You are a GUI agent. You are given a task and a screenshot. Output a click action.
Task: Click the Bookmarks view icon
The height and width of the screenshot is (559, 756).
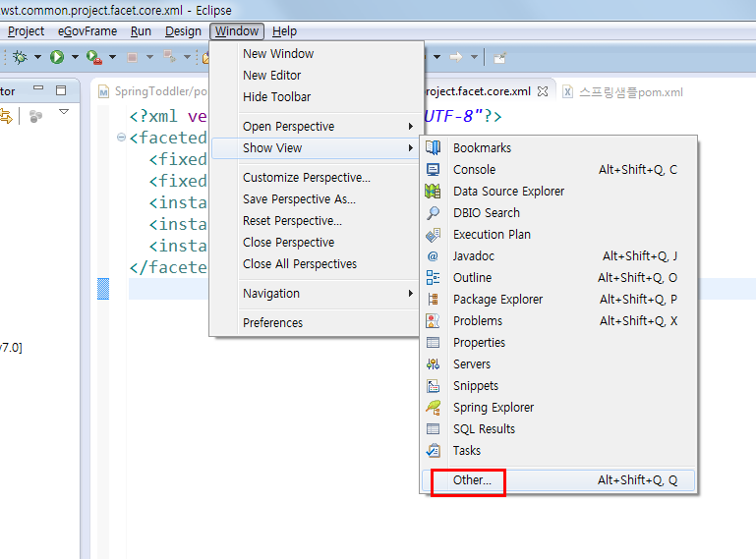[x=433, y=147]
